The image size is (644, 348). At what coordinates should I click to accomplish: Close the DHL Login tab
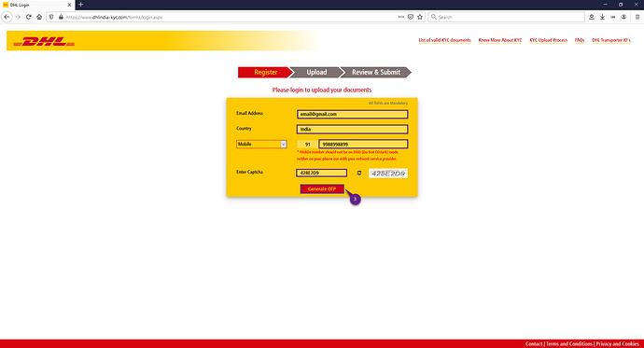(x=69, y=5)
